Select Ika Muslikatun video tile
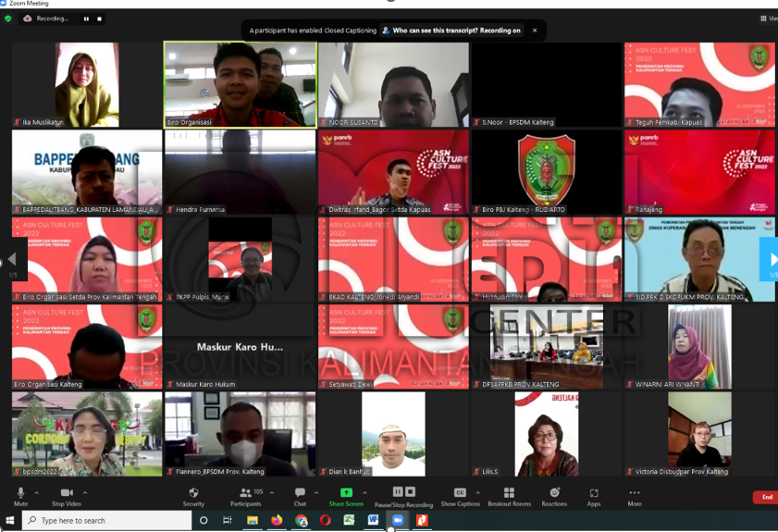 click(x=87, y=85)
